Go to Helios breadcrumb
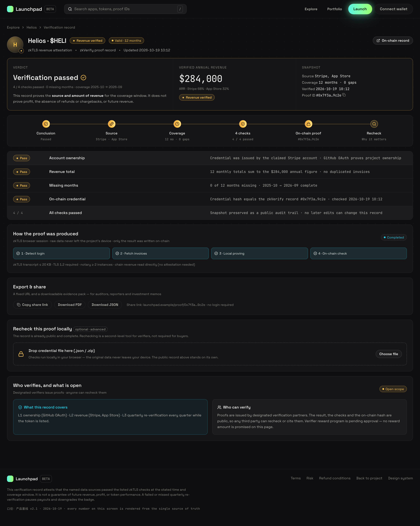420x526 pixels. (32, 27)
